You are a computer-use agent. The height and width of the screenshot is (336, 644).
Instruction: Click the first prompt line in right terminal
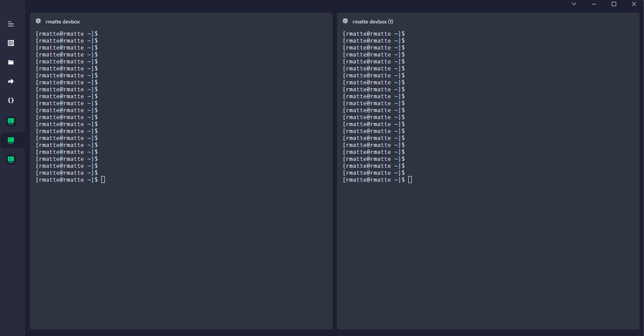point(373,33)
